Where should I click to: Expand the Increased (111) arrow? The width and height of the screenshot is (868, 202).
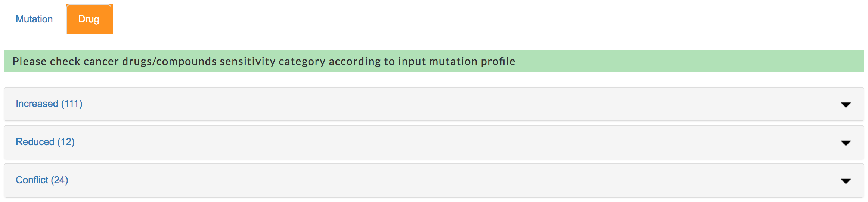coord(846,105)
